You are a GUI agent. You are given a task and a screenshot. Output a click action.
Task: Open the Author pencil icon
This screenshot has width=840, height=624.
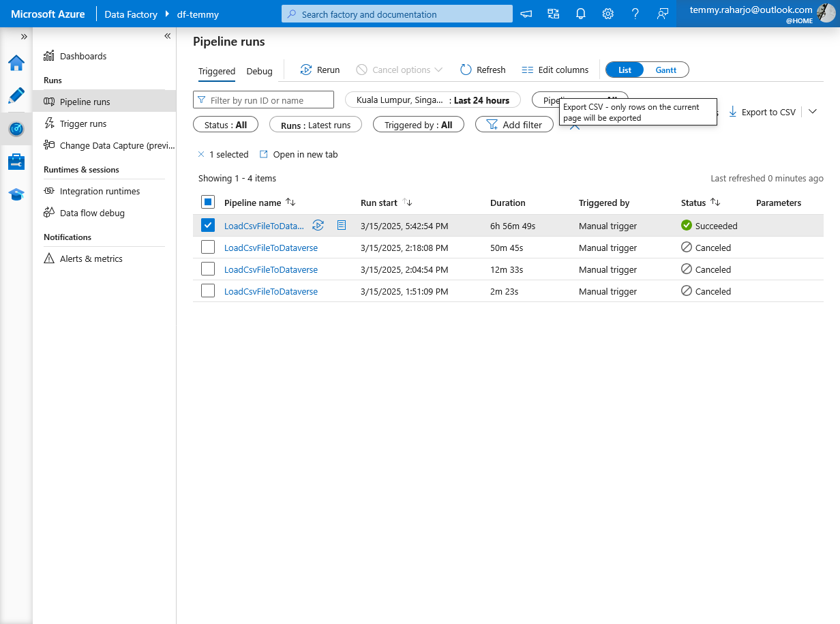(16, 96)
